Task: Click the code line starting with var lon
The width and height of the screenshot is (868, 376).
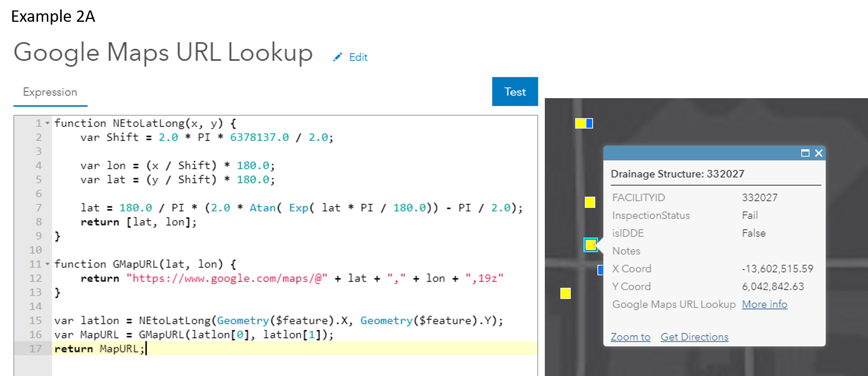Action: click(177, 165)
